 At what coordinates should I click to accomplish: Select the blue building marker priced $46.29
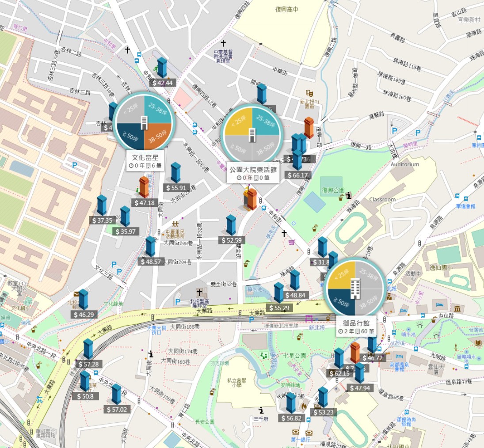click(84, 299)
